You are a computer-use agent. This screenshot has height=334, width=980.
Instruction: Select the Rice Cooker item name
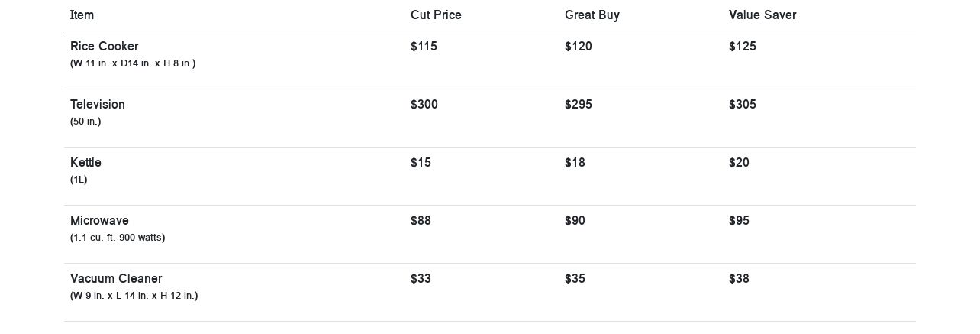pyautogui.click(x=105, y=47)
